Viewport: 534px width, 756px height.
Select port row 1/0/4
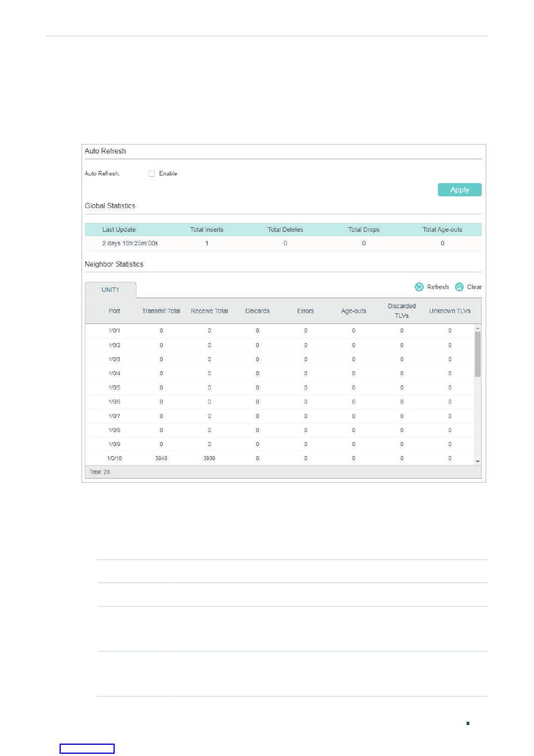(x=280, y=373)
